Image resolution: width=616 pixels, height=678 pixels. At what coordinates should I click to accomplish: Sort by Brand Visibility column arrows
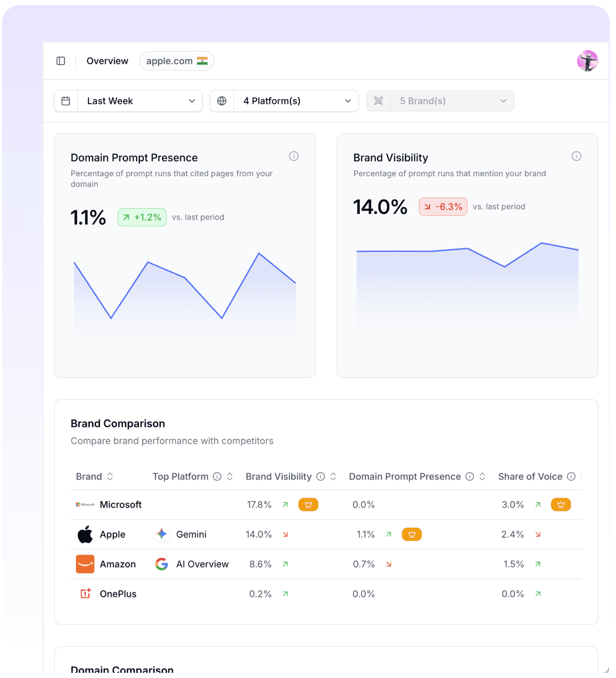333,476
